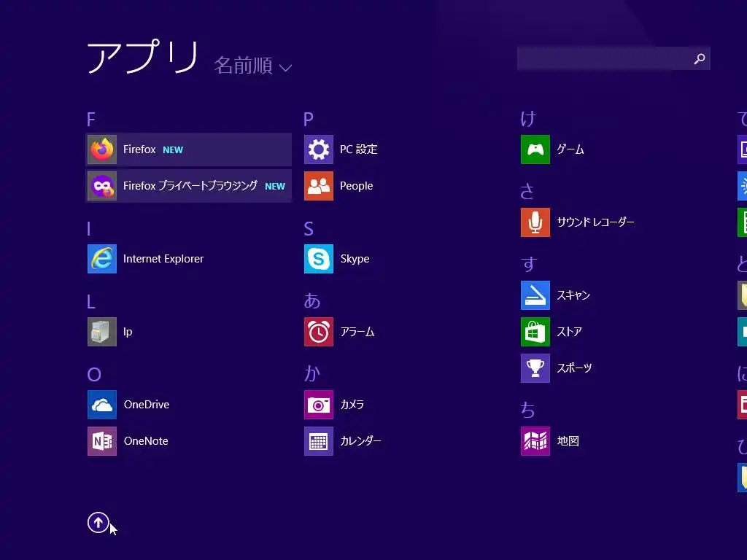The image size is (747, 560).
Task: Click the 'アラーム' label
Action: (357, 332)
